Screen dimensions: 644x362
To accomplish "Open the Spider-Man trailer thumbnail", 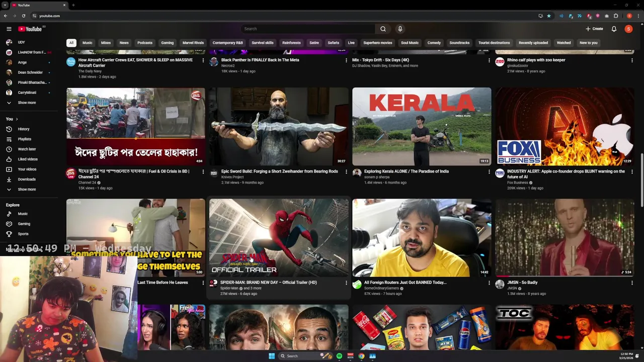I will [x=279, y=237].
